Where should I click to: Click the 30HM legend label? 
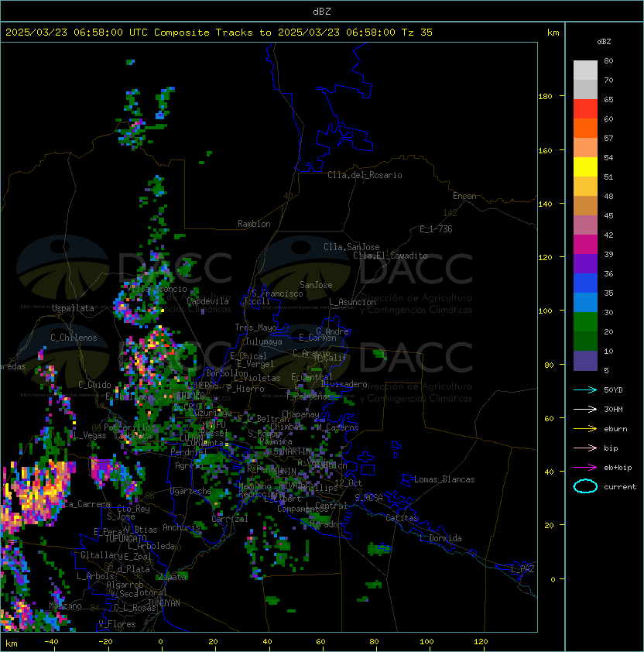(613, 409)
